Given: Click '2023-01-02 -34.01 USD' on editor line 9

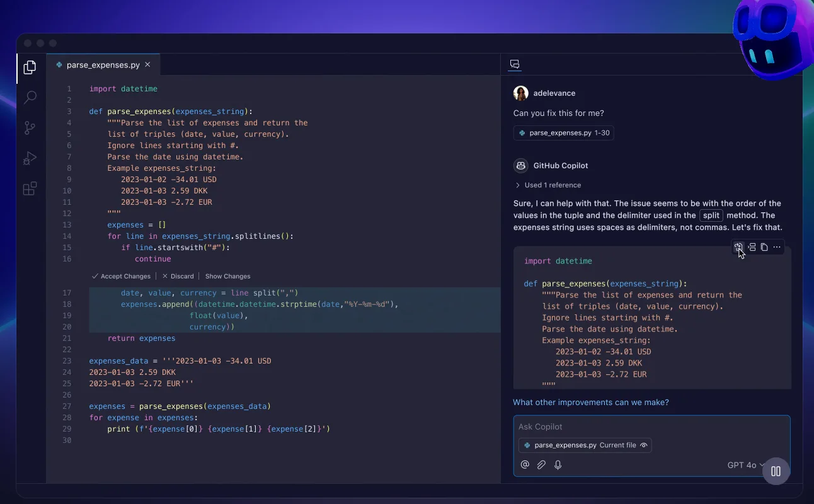Looking at the screenshot, I should coord(169,180).
